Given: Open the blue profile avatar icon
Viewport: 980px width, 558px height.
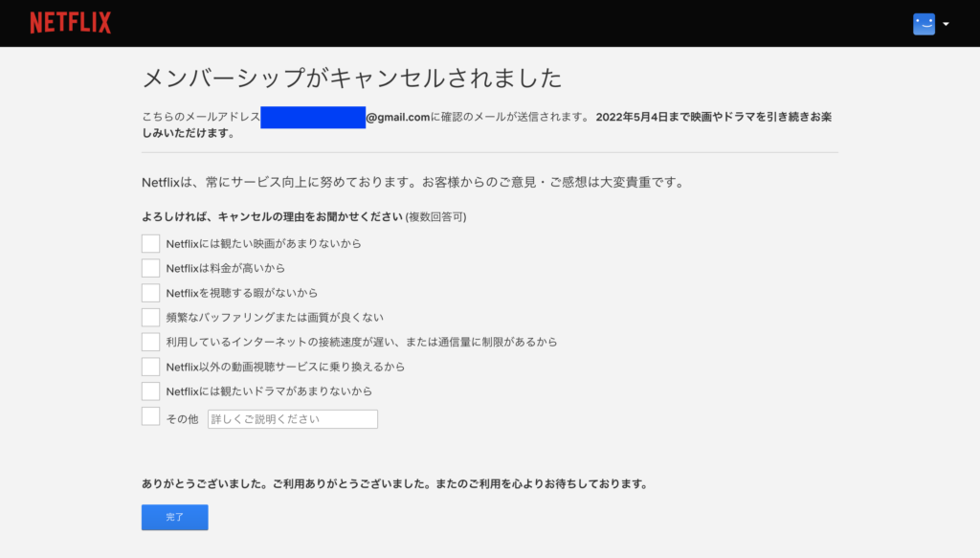Looking at the screenshot, I should coord(924,24).
